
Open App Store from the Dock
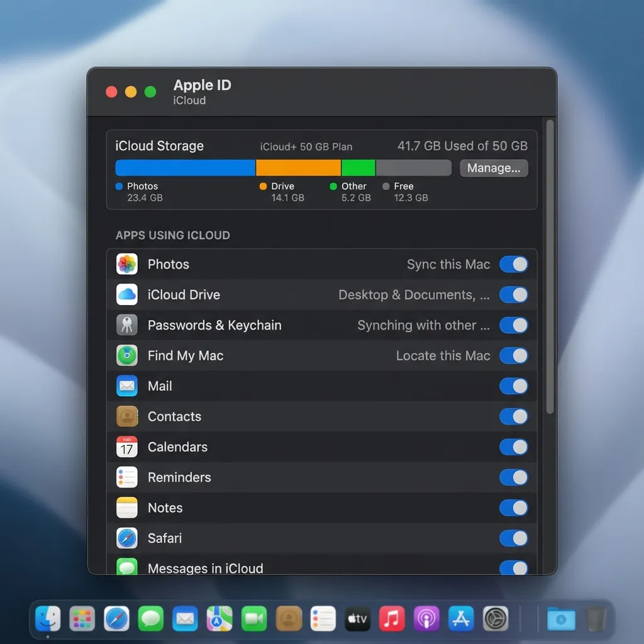[x=461, y=618]
